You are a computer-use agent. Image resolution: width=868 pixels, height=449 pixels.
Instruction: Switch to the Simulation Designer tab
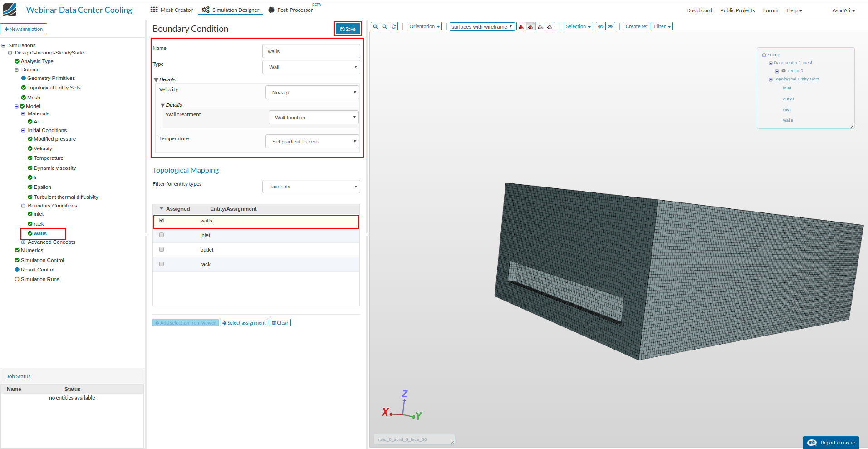tap(230, 10)
